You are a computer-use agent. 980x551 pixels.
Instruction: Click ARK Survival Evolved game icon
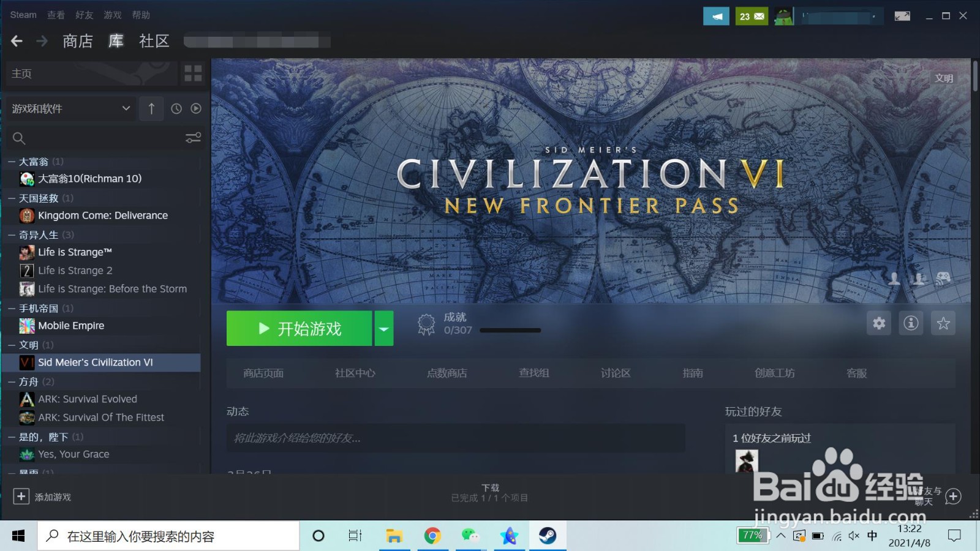point(27,399)
